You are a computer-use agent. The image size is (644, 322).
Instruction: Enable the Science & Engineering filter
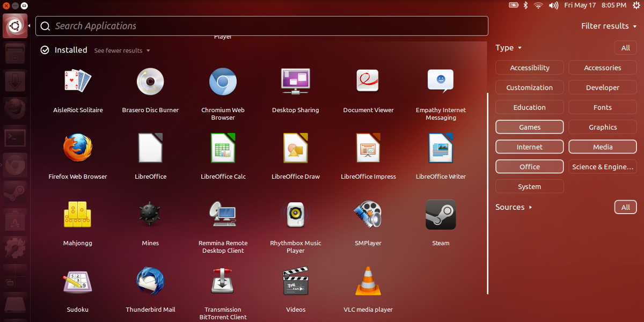[603, 167]
